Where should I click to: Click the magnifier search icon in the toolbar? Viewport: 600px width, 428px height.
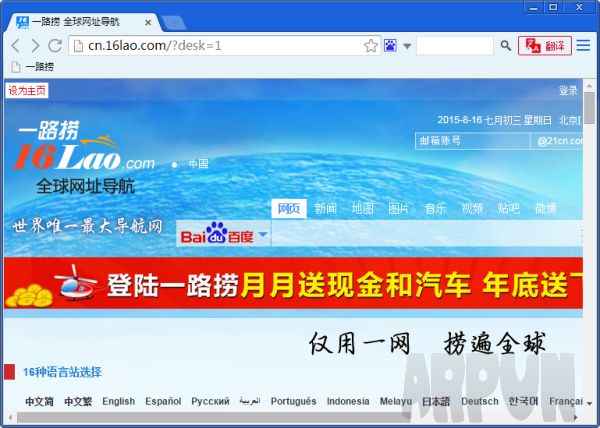[505, 46]
